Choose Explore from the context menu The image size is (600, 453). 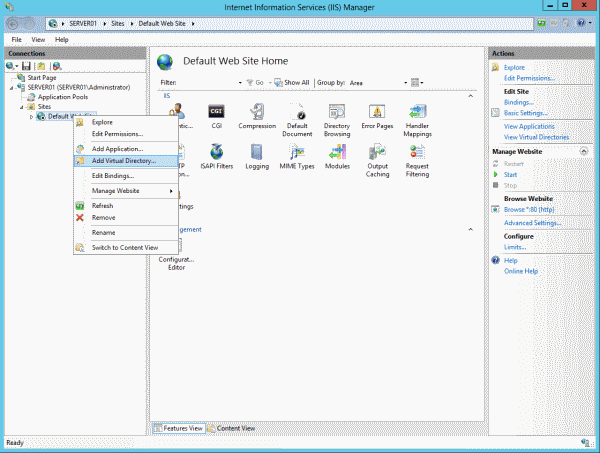[126, 122]
